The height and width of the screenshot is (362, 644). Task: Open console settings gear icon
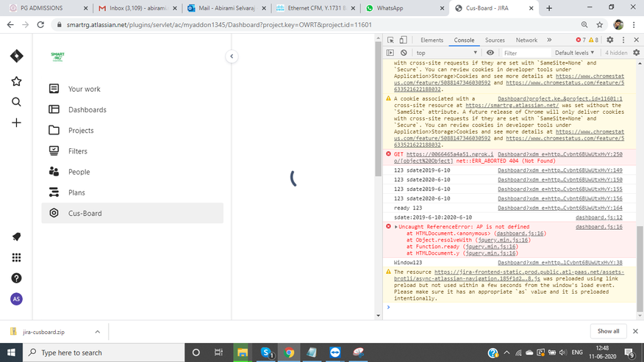click(x=636, y=53)
